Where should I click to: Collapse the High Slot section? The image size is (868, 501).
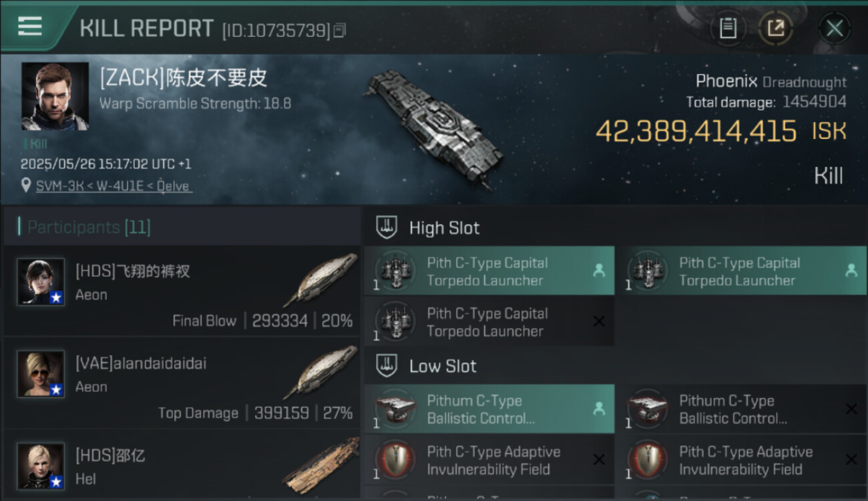pyautogui.click(x=387, y=228)
